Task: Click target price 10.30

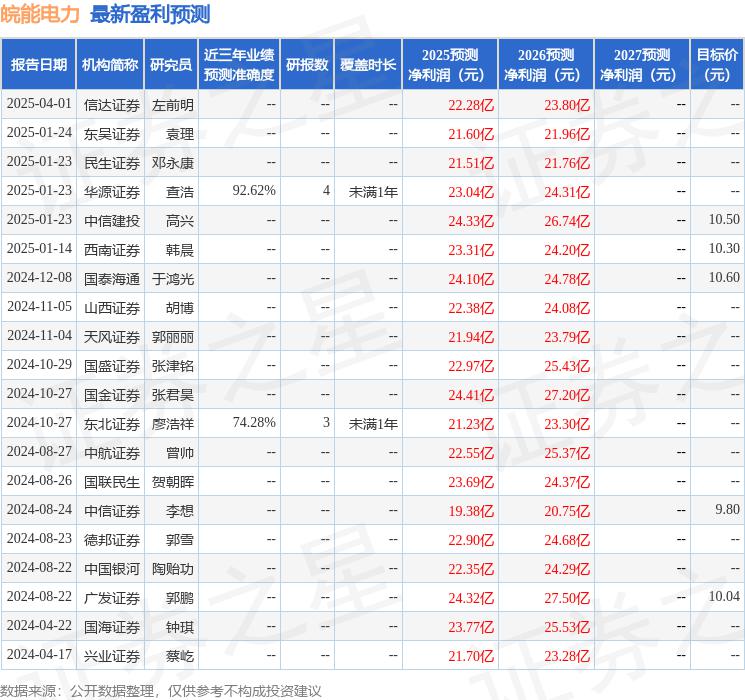Action: tap(724, 249)
